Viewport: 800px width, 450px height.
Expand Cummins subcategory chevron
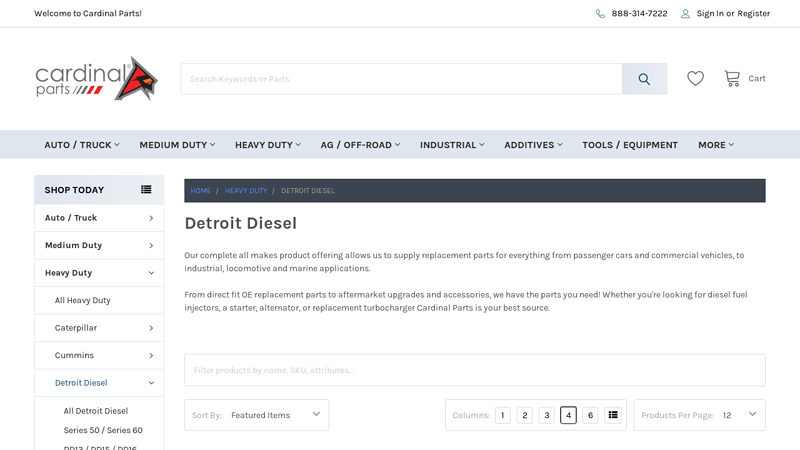151,356
